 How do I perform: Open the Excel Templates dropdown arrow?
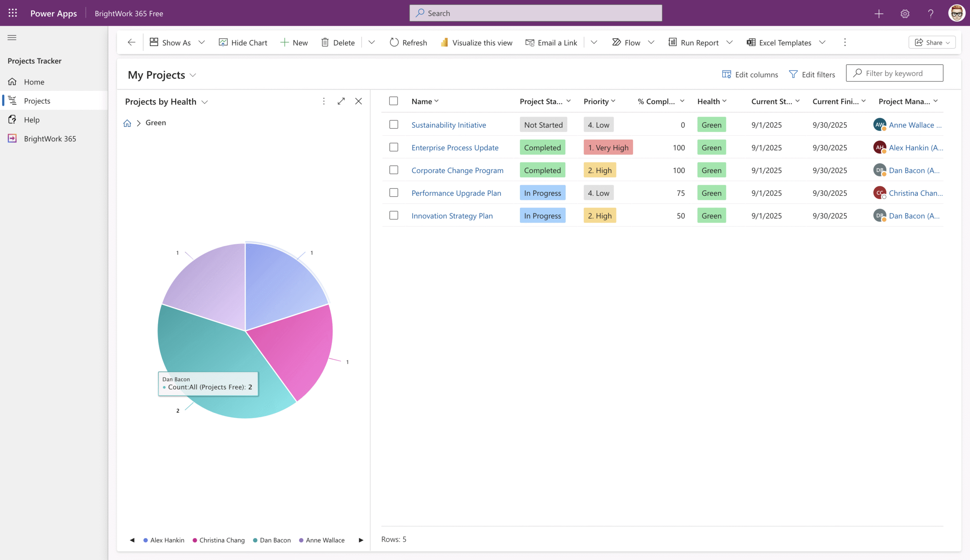click(822, 42)
